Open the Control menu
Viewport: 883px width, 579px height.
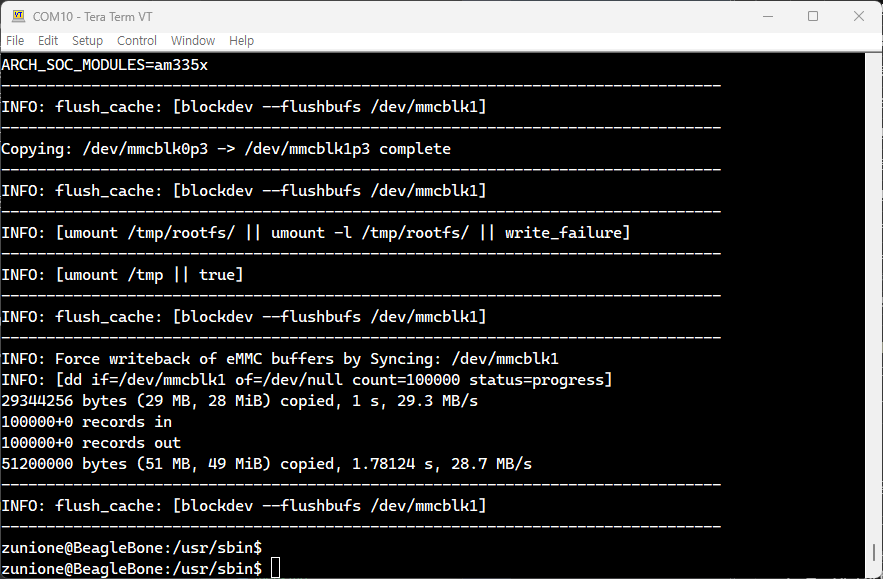click(x=137, y=41)
